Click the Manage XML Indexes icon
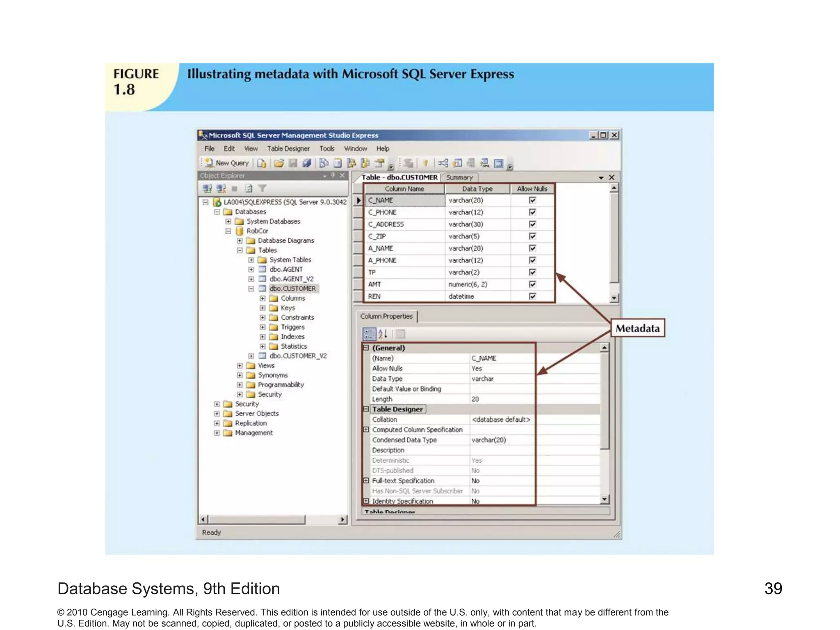 [485, 163]
